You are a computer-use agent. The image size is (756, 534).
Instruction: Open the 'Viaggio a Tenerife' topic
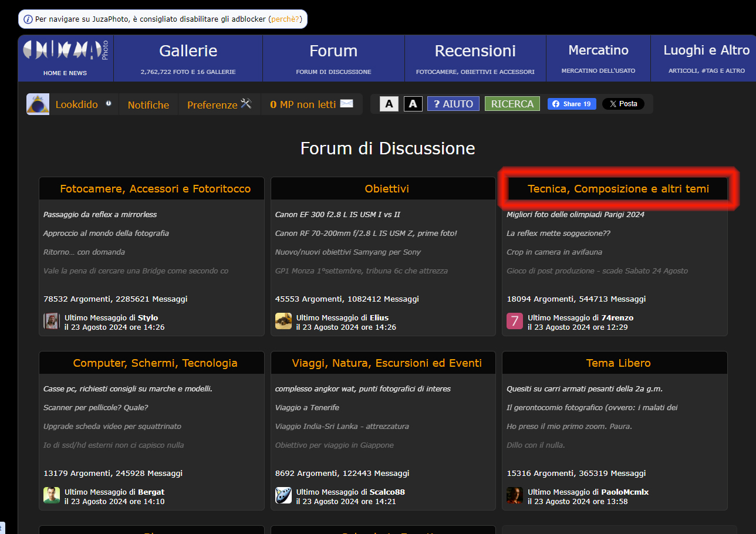click(307, 407)
